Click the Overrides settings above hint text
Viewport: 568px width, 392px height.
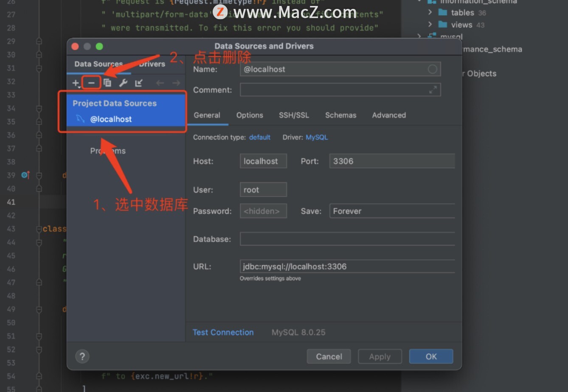(x=270, y=279)
